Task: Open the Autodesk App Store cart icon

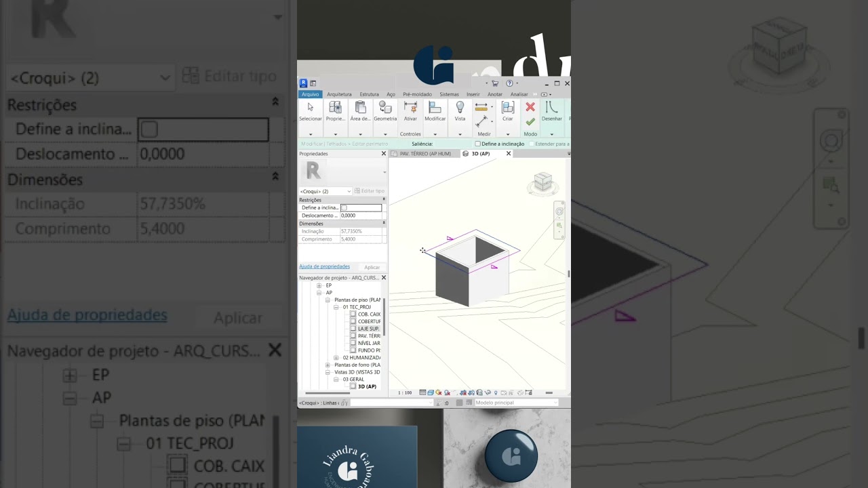Action: [x=495, y=83]
